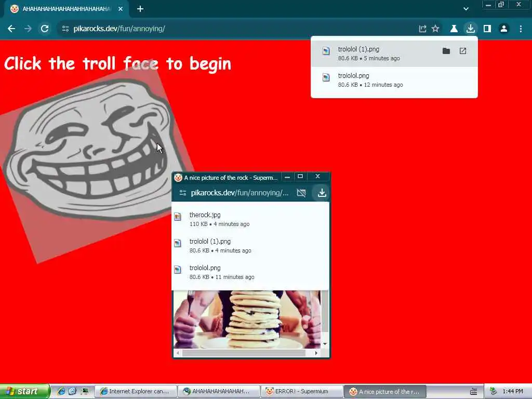This screenshot has width=532, height=399.
Task: Open site information icon in main address bar
Action: coord(65,29)
